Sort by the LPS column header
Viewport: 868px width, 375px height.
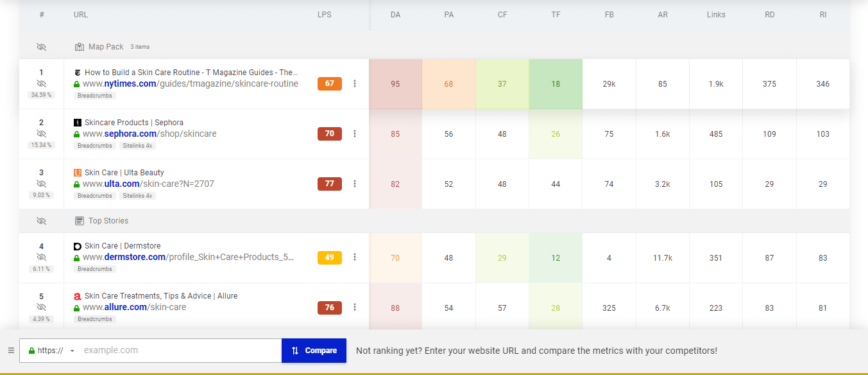pyautogui.click(x=325, y=15)
